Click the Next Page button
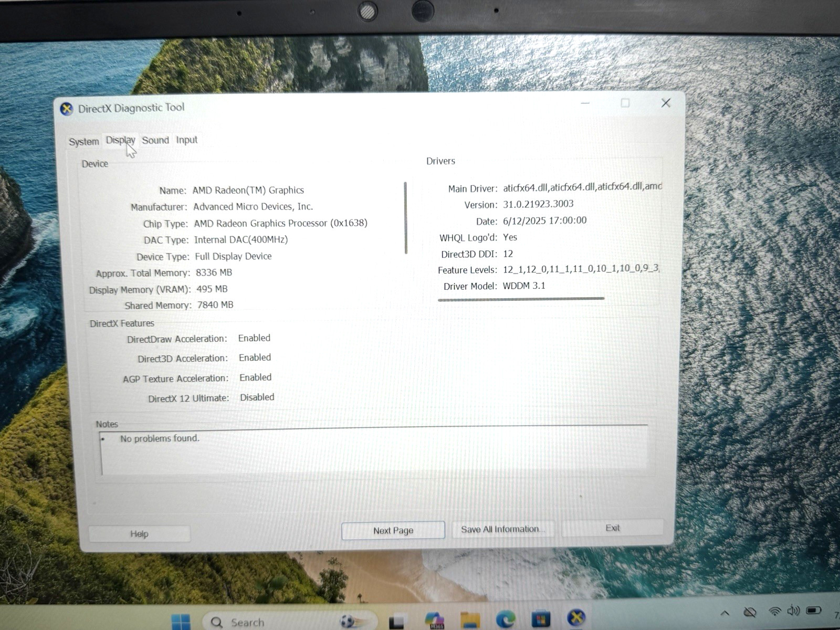Image resolution: width=840 pixels, height=630 pixels. [x=393, y=530]
